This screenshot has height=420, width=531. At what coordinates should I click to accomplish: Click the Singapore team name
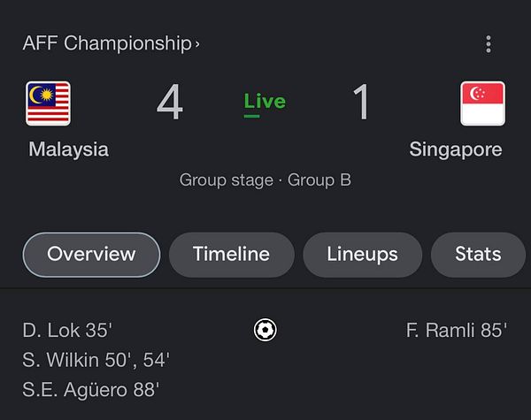click(x=455, y=149)
